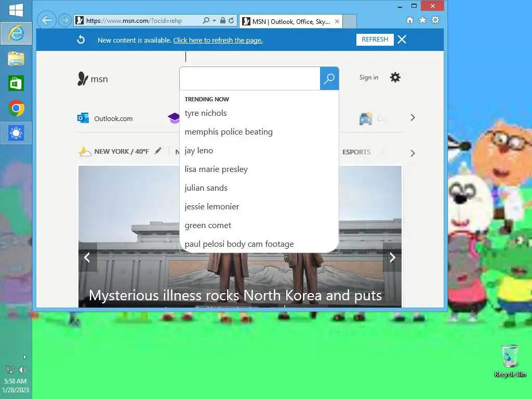
Task: Click the car shortcut icon
Action: point(366,119)
